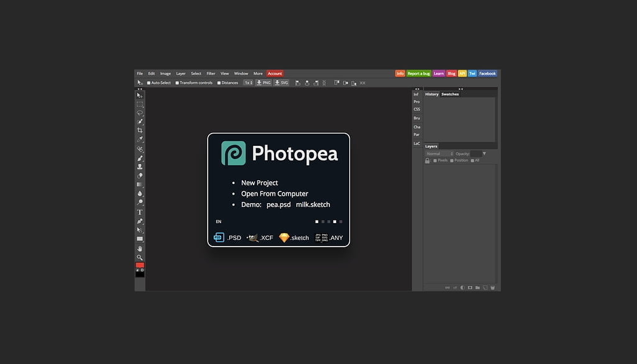Toggle the Pixels lock checkbox
This screenshot has height=364, width=637.
coord(435,160)
